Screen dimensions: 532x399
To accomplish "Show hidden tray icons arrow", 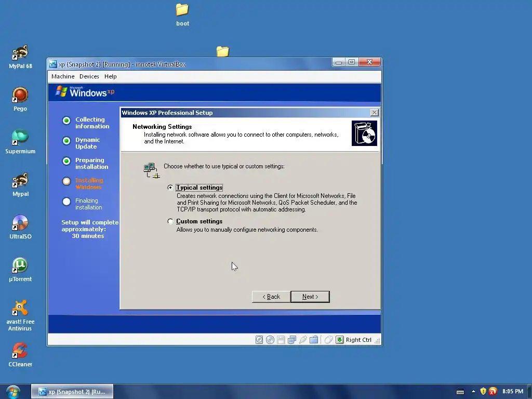I will 473,392.
